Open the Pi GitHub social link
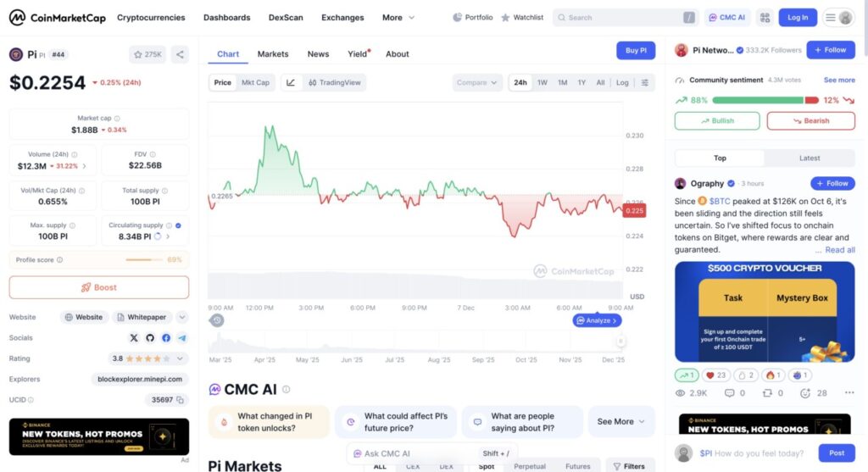Viewport: 868px width, 472px height. tap(150, 338)
